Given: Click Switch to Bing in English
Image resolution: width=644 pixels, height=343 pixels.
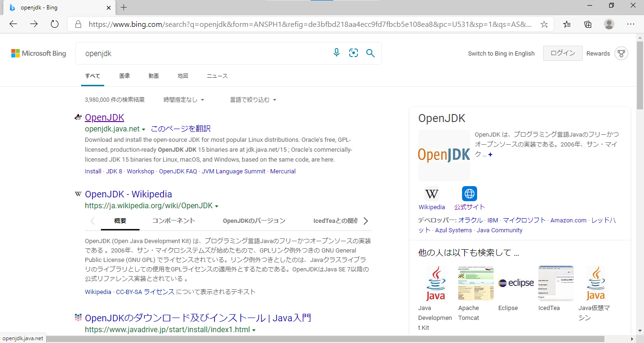Looking at the screenshot, I should [x=501, y=53].
